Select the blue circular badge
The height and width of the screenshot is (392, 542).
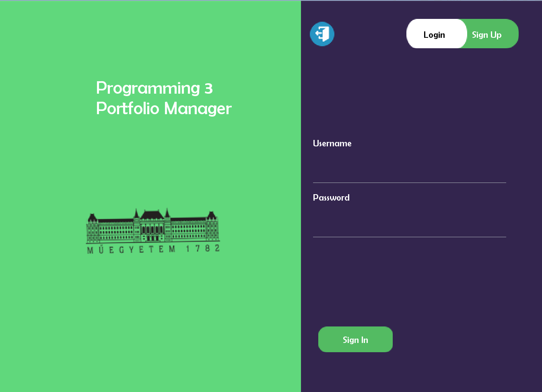[322, 34]
